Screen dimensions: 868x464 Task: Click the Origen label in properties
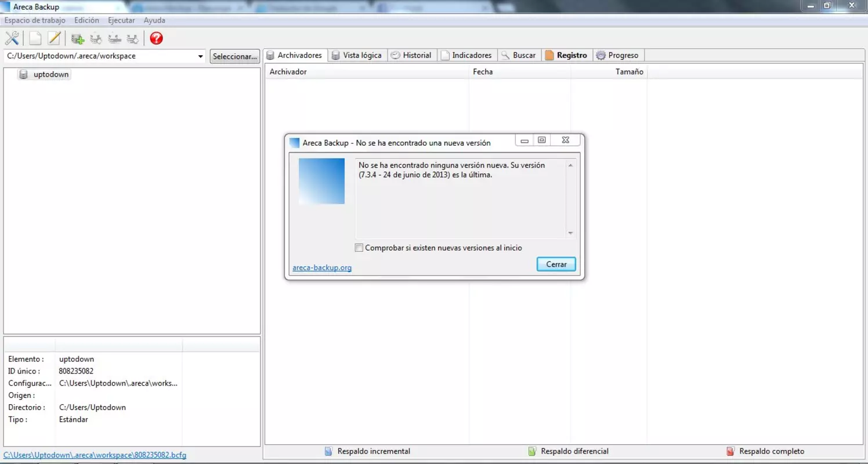(21, 396)
